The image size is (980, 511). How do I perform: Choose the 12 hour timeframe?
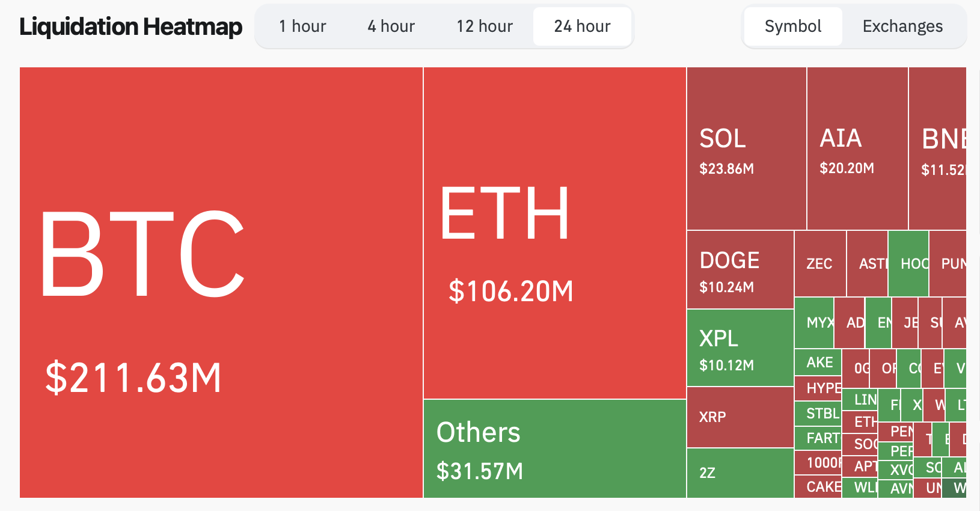tap(485, 26)
